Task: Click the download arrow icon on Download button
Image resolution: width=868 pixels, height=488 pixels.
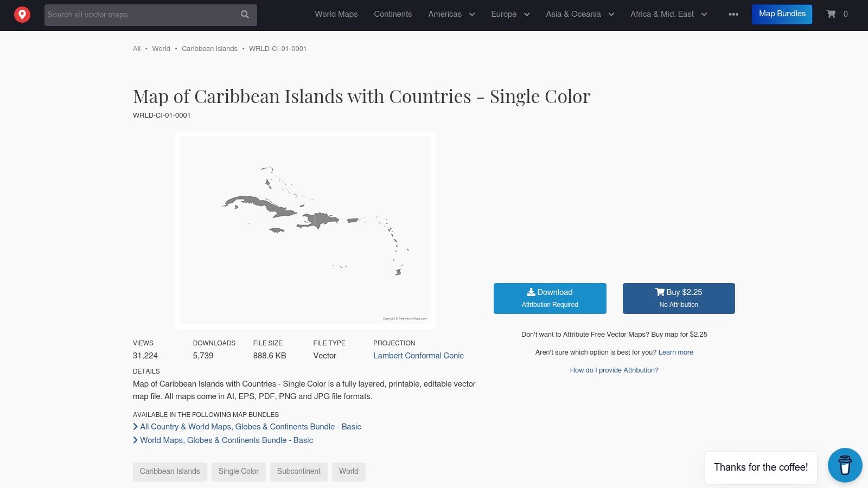Action: (x=532, y=292)
